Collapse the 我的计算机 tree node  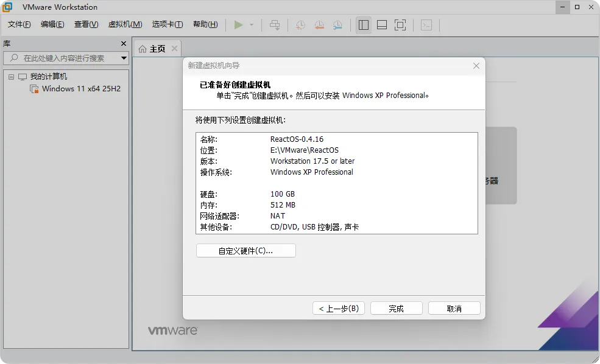(11, 77)
